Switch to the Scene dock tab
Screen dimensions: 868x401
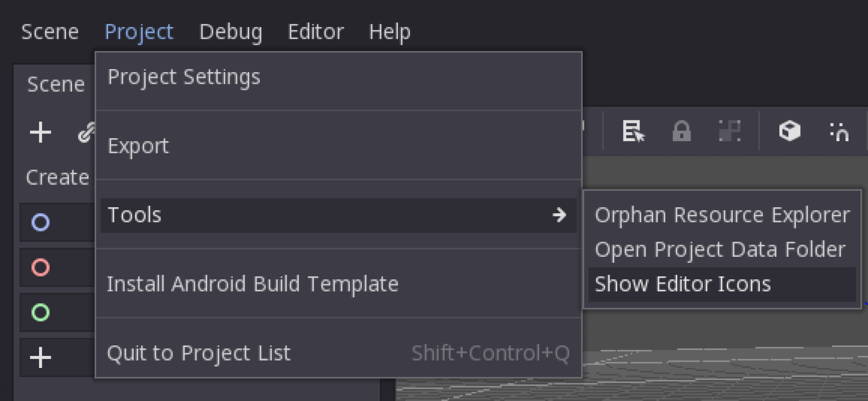click(56, 84)
